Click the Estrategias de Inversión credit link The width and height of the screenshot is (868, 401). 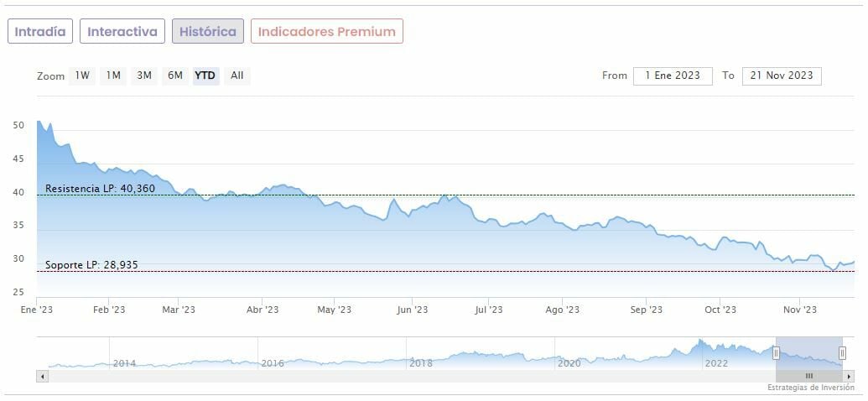coord(810,388)
